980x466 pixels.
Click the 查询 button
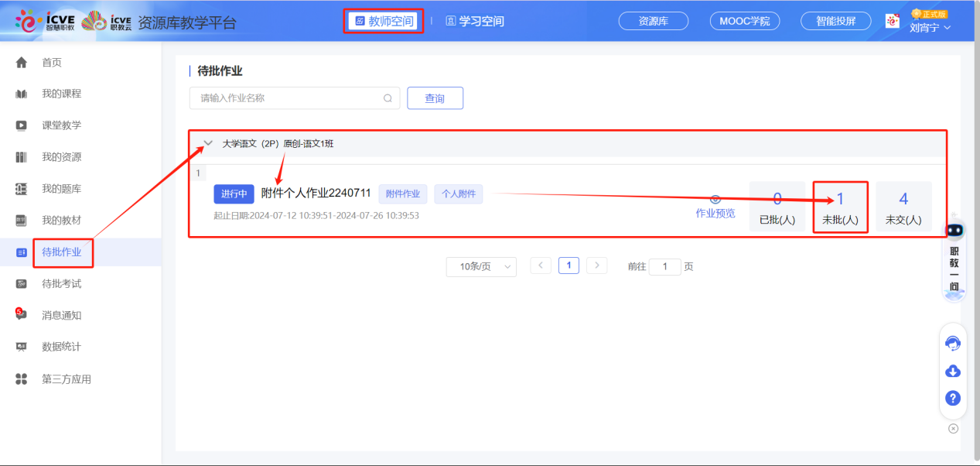(435, 98)
